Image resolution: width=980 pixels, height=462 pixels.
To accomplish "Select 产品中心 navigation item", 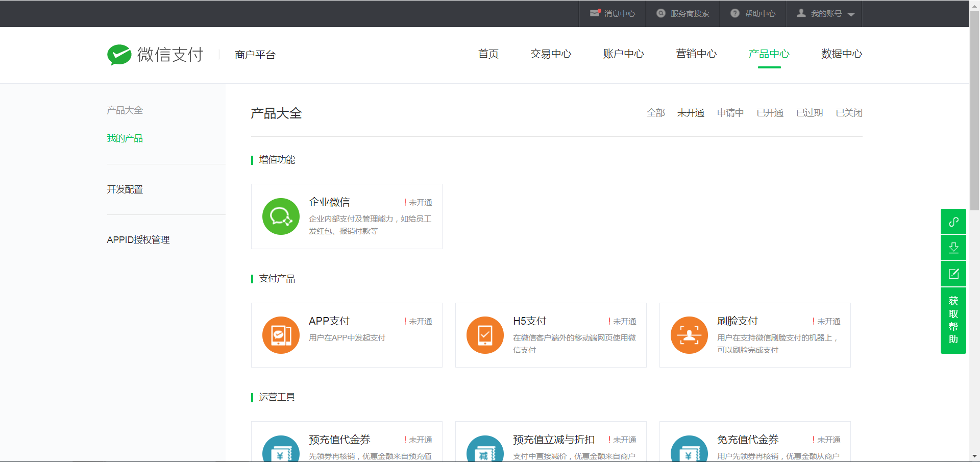I will tap(769, 54).
